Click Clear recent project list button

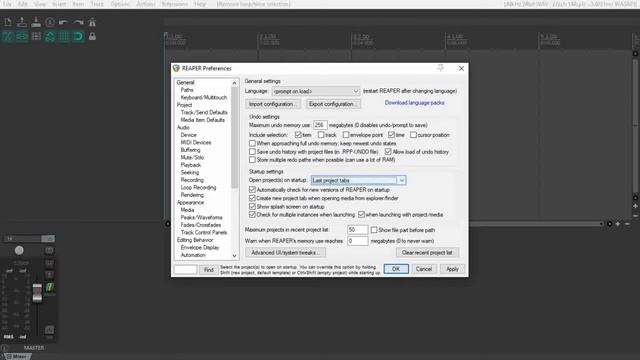point(427,253)
